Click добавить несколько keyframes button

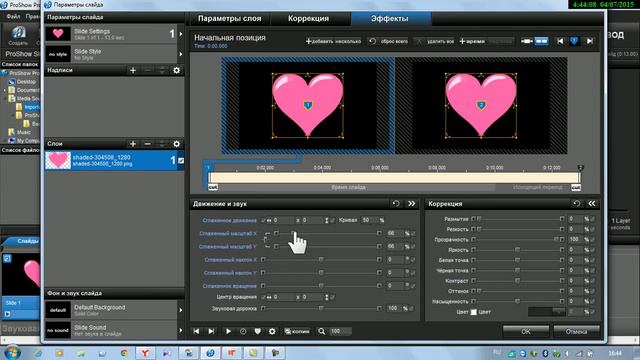pyautogui.click(x=333, y=41)
